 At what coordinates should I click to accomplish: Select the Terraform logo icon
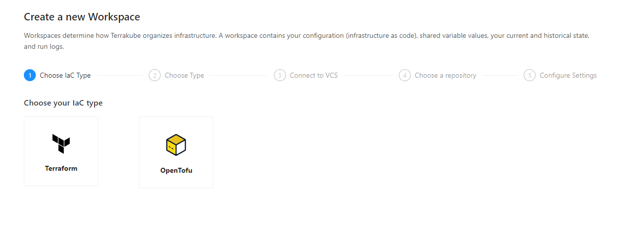(61, 143)
